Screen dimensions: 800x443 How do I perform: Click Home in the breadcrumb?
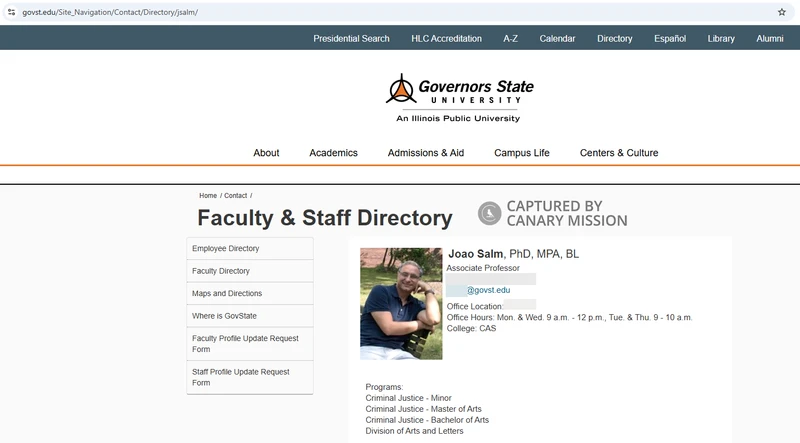point(208,195)
